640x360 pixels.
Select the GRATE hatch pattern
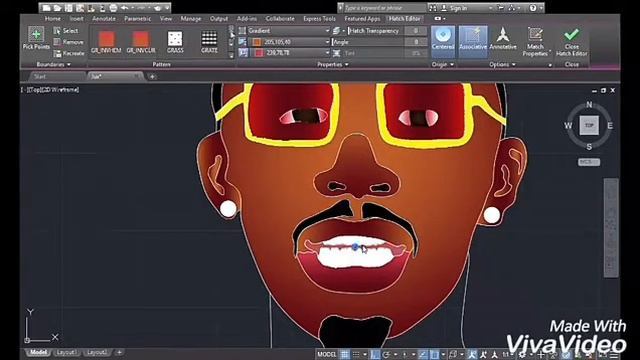point(209,42)
